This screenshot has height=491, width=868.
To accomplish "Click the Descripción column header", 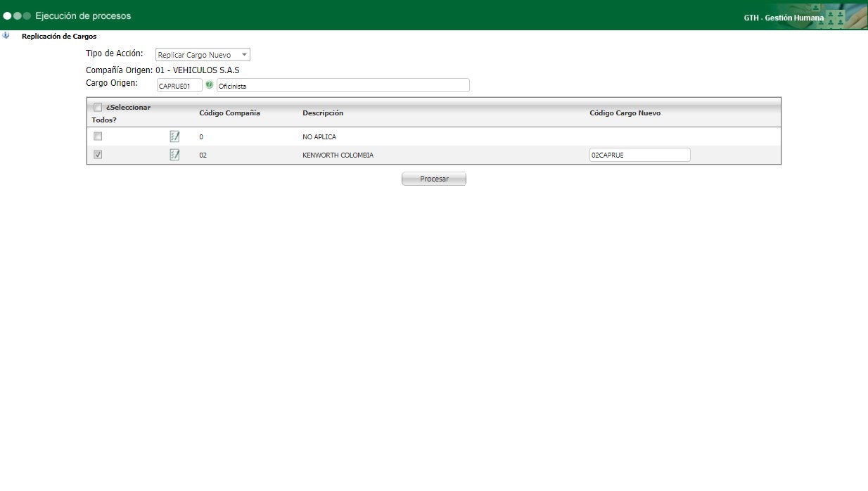I will [323, 113].
